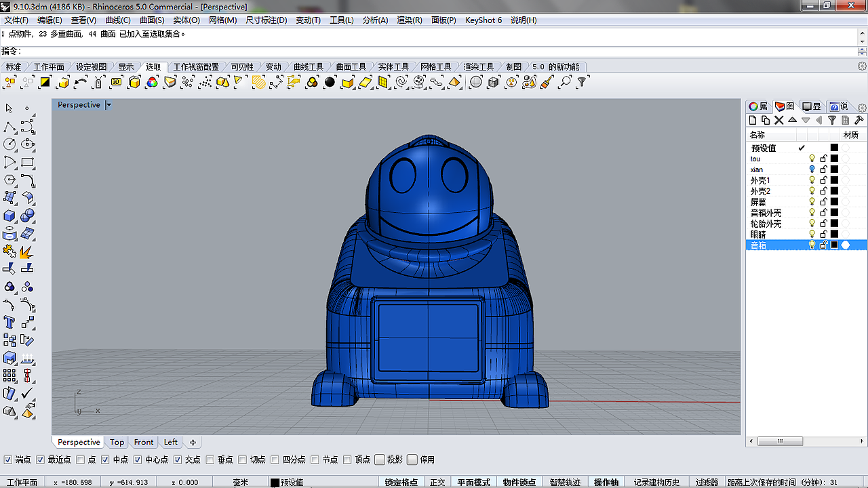The height and width of the screenshot is (488, 868).
Task: Delete layer using the X icon
Action: tap(779, 120)
